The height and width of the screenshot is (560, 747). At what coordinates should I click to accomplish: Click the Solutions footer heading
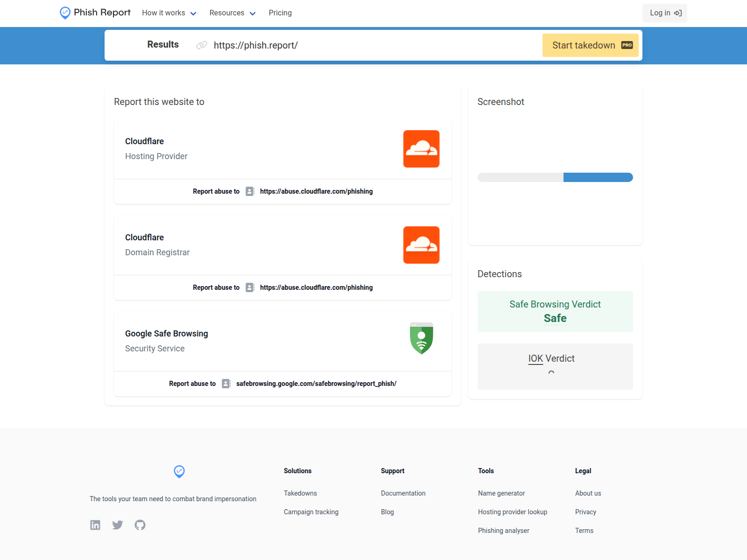point(298,471)
